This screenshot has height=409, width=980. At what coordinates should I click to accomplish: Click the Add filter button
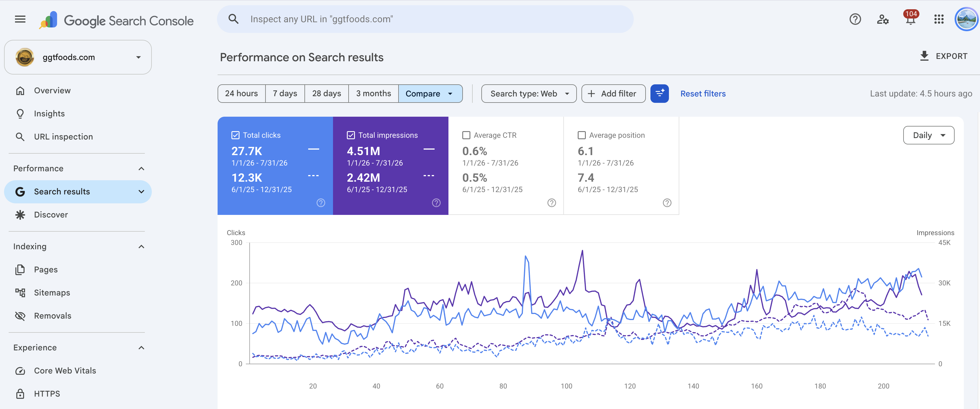click(613, 94)
